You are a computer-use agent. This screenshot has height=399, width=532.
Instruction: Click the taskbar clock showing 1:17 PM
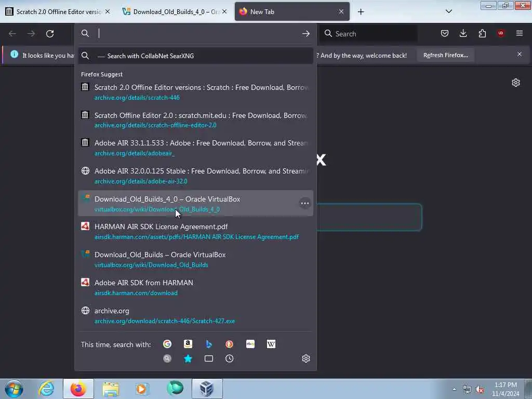tap(506, 389)
